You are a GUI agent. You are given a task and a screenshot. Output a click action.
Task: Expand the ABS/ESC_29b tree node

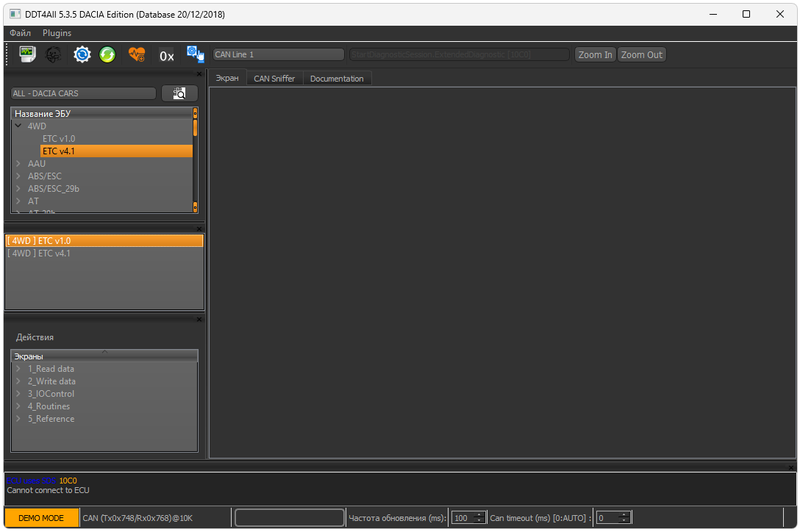tap(18, 189)
